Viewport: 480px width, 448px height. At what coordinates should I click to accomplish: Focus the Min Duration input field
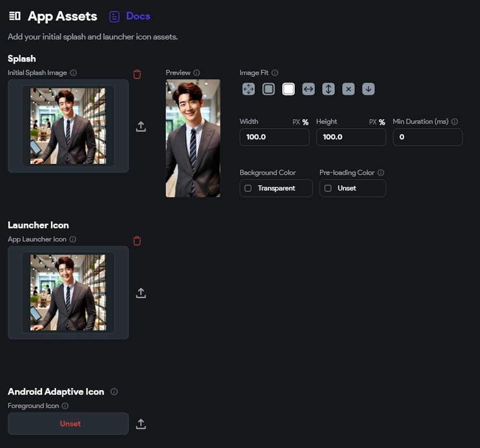point(428,137)
